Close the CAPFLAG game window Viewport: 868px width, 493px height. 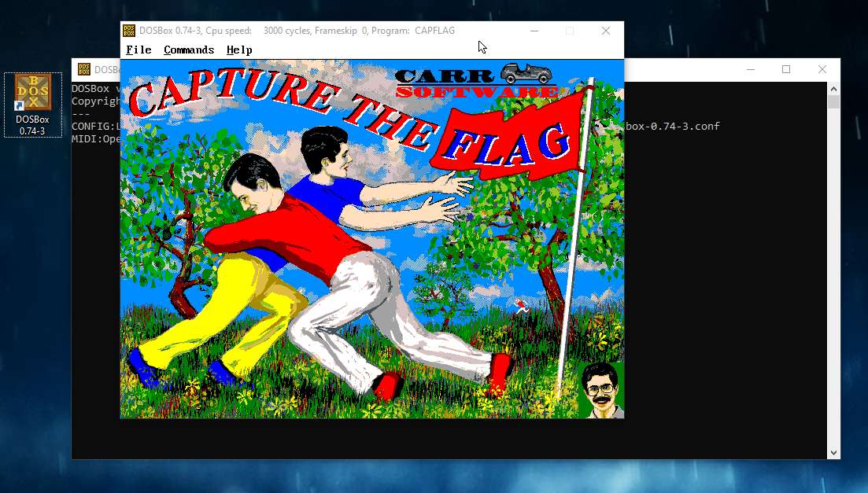(x=606, y=31)
